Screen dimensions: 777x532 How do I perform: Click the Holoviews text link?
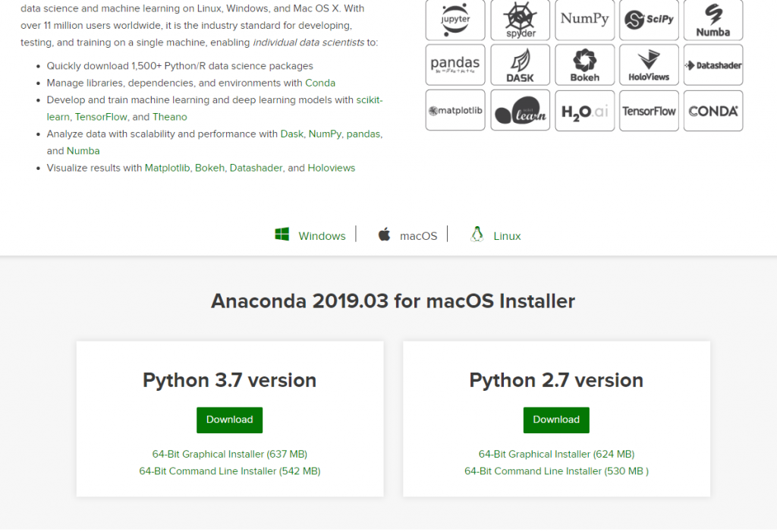[x=332, y=168]
